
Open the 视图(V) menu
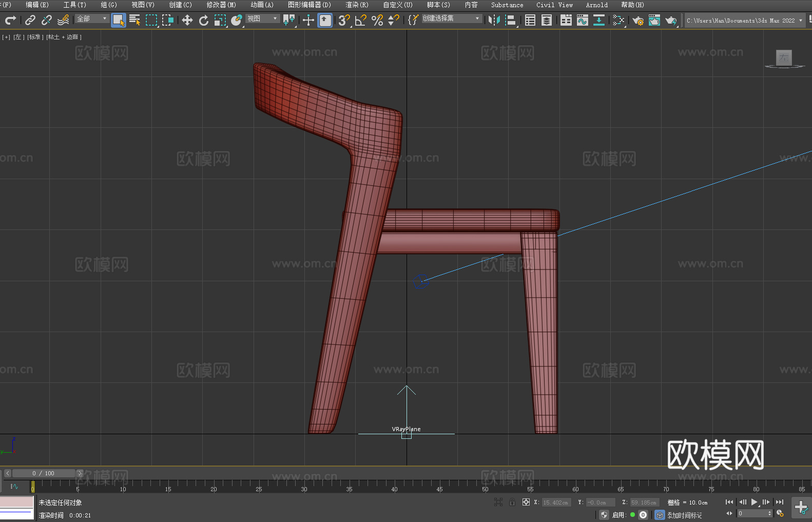pyautogui.click(x=143, y=5)
